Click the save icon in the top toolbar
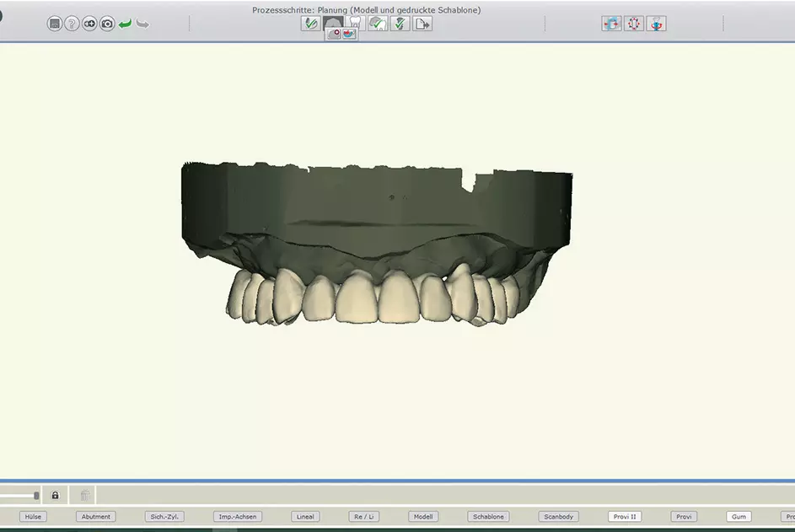The image size is (795, 532). click(x=55, y=24)
